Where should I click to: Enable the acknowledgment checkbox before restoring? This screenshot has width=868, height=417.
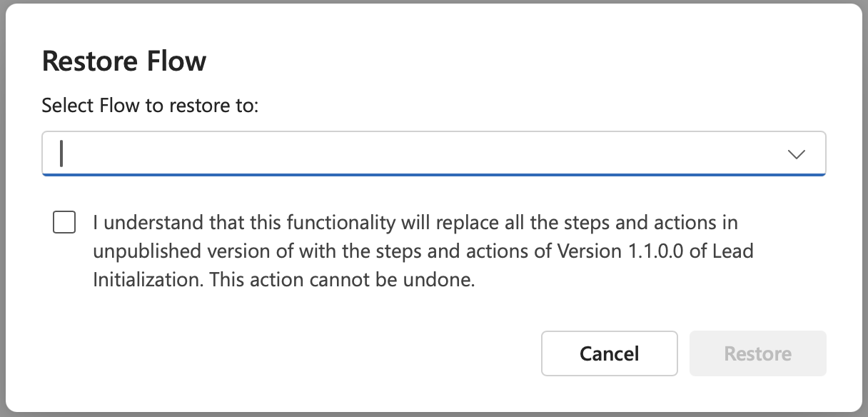tap(64, 223)
